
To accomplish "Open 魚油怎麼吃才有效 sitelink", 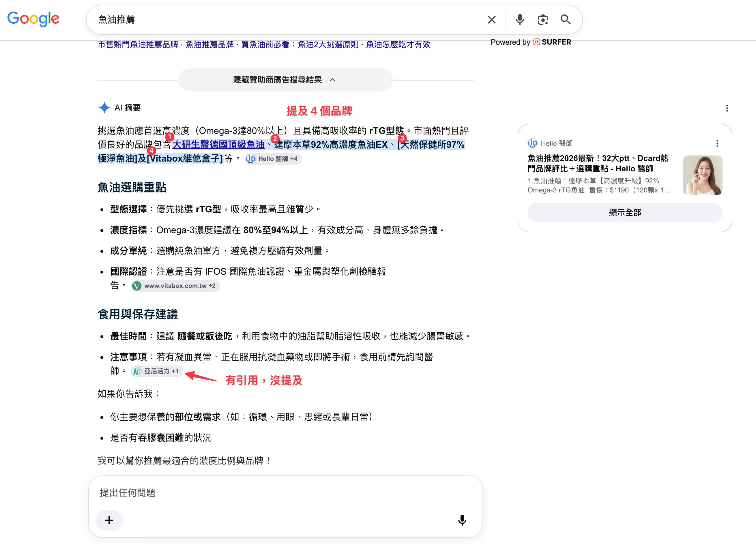I will pyautogui.click(x=398, y=45).
